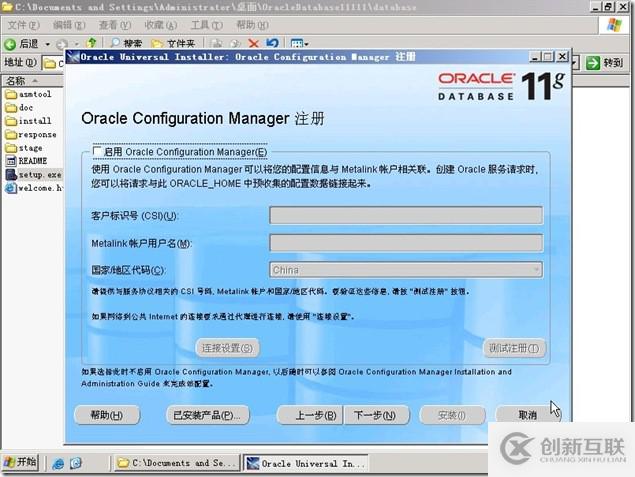The height and width of the screenshot is (477, 635).
Task: Click the Start (开始) button
Action: (20, 462)
